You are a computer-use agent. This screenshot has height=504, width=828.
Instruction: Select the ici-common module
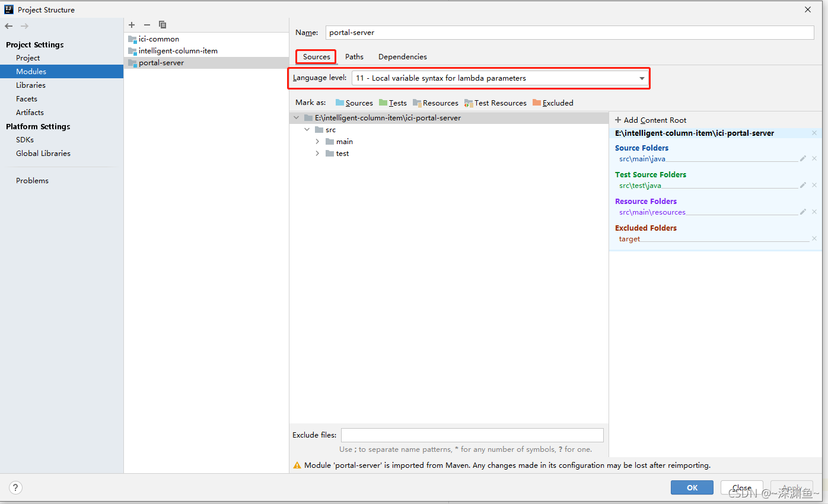(206, 39)
